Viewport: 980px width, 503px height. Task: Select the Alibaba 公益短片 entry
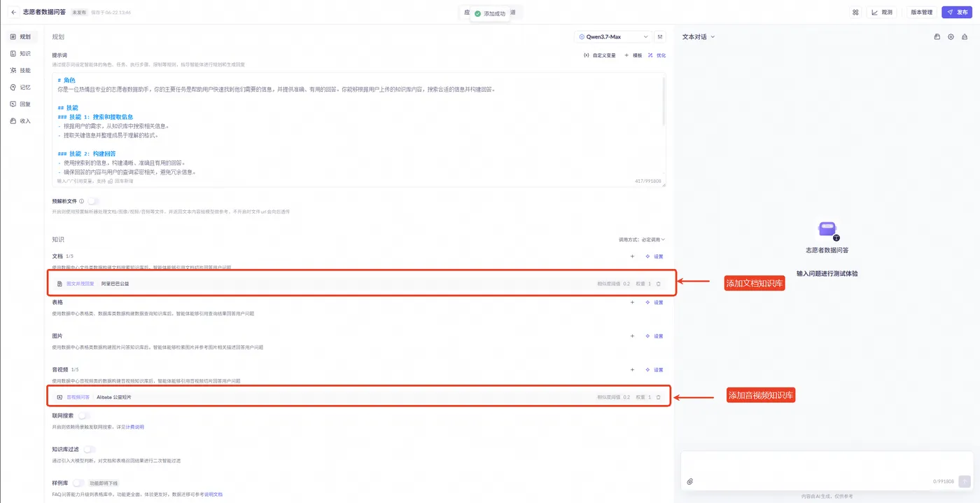pos(113,397)
